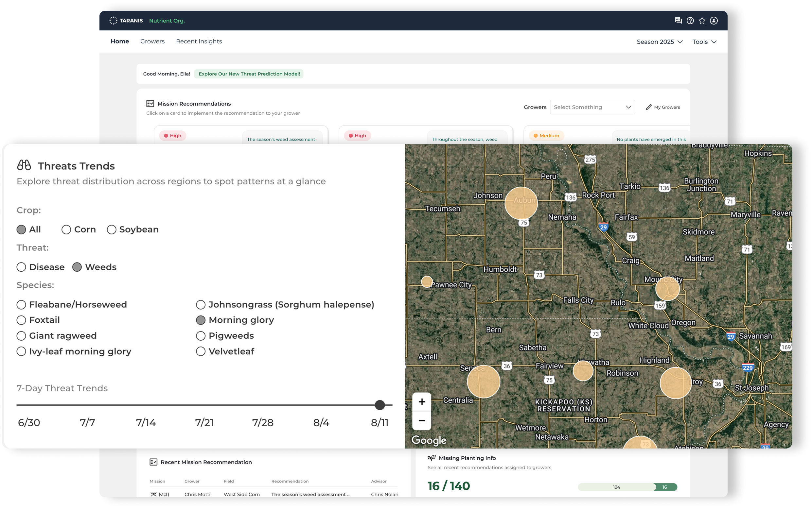Screen dimensions: 812x508
Task: Open the user profile icon
Action: coord(714,21)
